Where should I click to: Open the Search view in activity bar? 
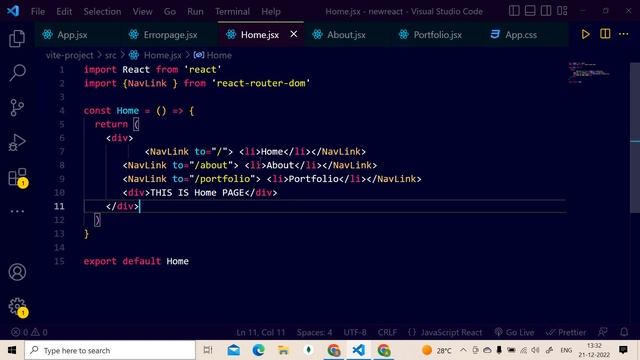[x=17, y=73]
